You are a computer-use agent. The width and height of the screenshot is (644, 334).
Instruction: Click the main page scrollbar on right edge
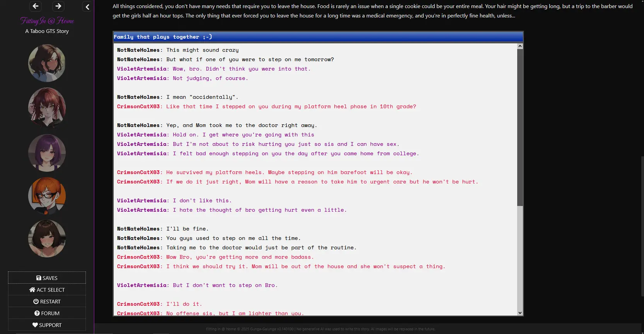[x=642, y=224]
